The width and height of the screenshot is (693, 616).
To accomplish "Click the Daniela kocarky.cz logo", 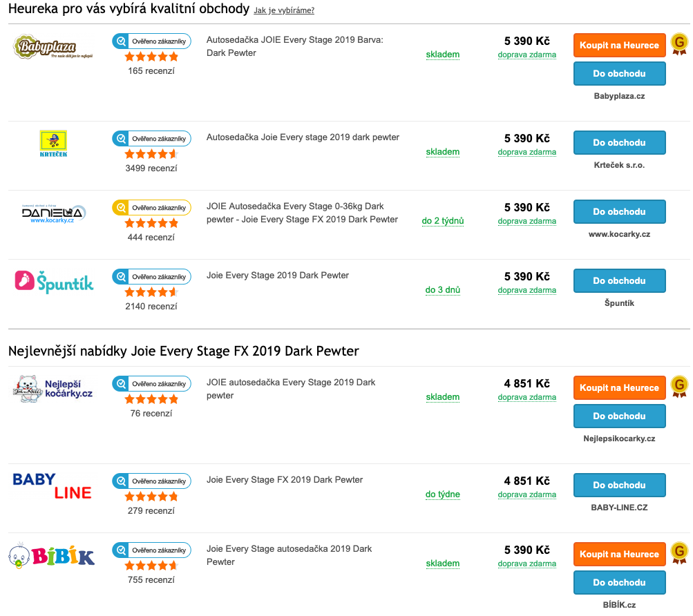I will point(53,213).
